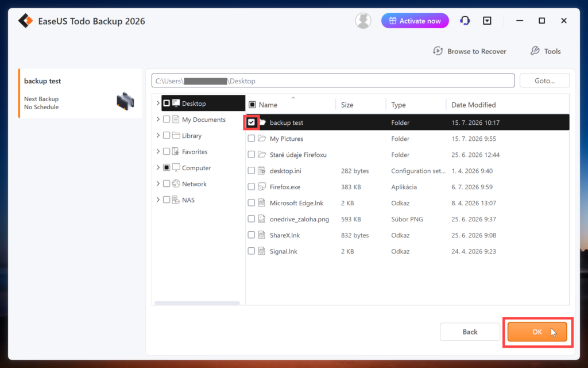Expand the Desktop tree node
The height and width of the screenshot is (368, 588).
click(x=158, y=103)
